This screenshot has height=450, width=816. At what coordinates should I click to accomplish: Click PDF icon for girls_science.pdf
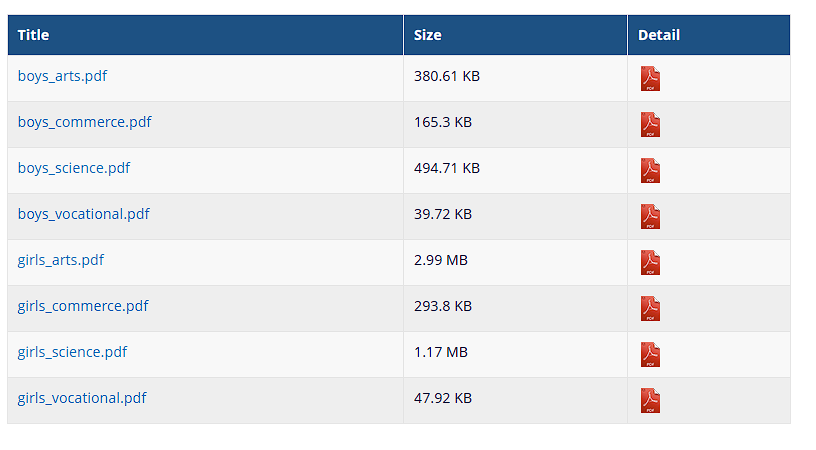point(650,355)
